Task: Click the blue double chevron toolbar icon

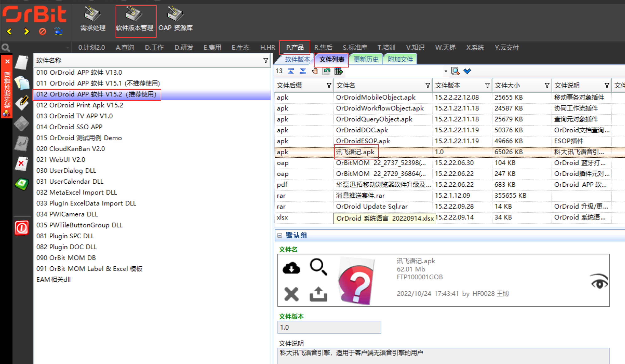Action: (x=467, y=71)
